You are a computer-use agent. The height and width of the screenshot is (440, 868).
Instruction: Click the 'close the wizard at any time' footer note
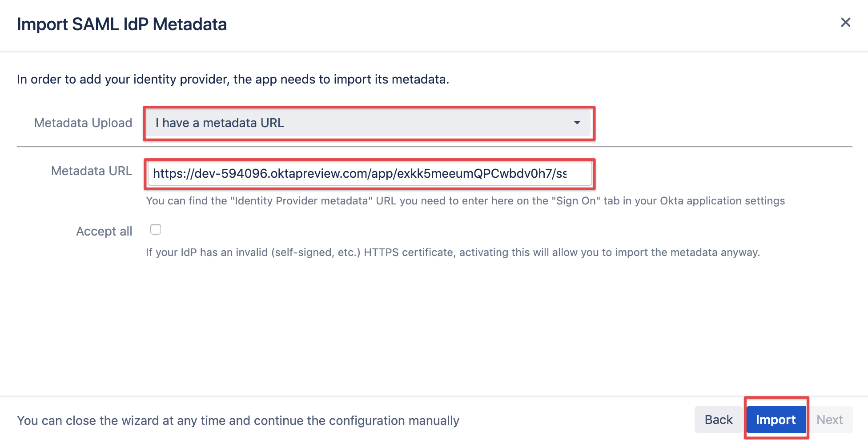point(238,420)
